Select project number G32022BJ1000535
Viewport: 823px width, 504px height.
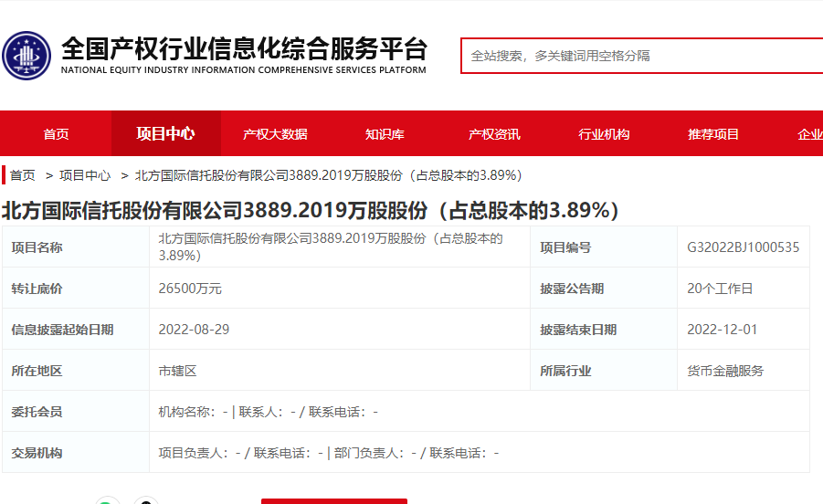click(744, 247)
